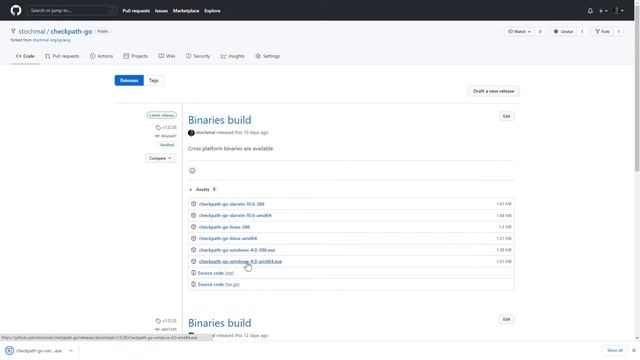640x360 pixels.
Task: Collapse the Assets section
Action: coord(202,189)
